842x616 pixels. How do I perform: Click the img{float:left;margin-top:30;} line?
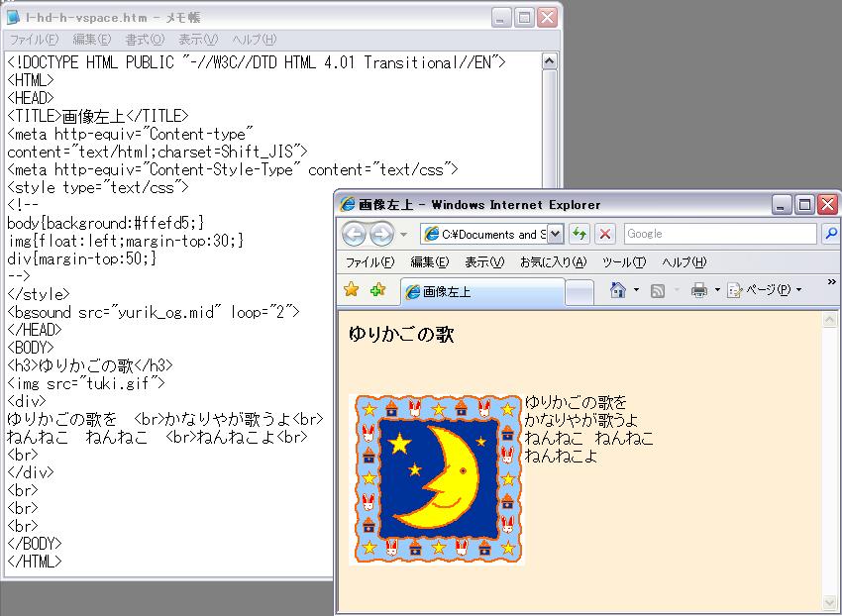point(126,241)
